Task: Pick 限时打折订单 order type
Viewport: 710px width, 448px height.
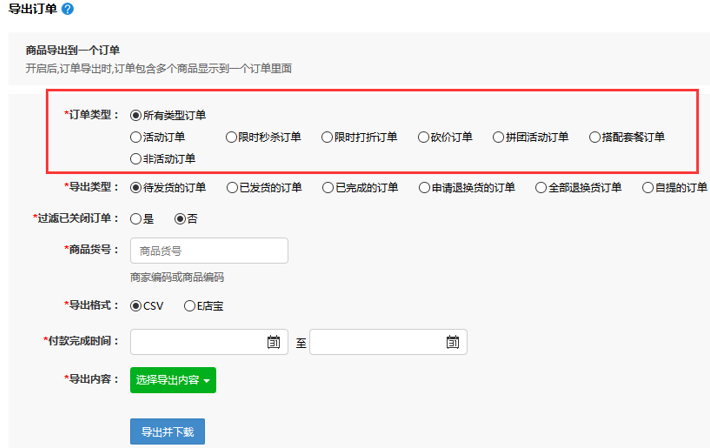Action: click(x=327, y=137)
